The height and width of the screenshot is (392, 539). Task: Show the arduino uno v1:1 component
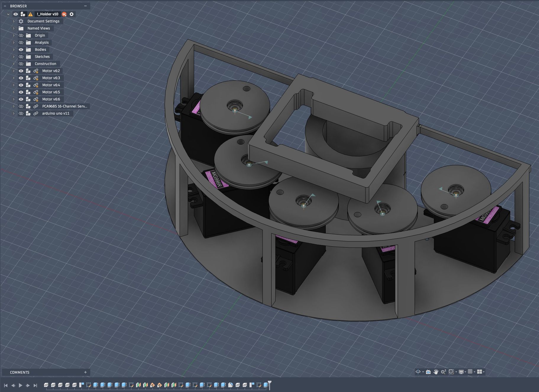tap(21, 113)
